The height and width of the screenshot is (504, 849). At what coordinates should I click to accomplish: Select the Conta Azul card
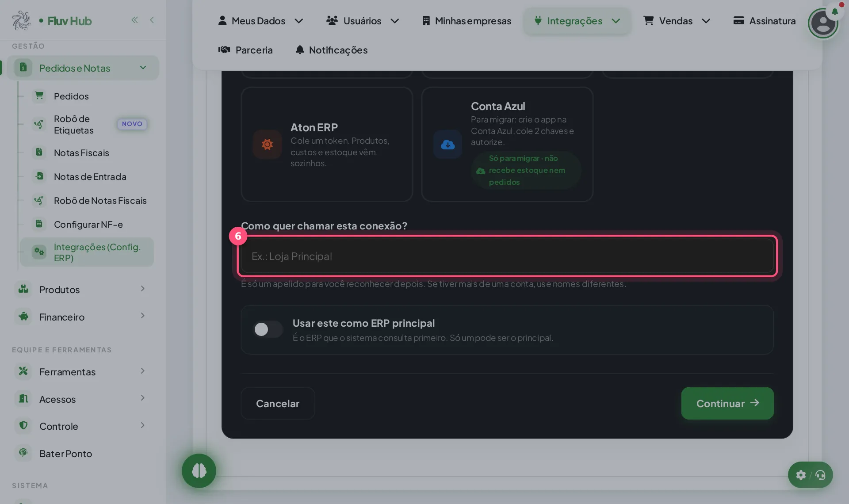point(507,144)
